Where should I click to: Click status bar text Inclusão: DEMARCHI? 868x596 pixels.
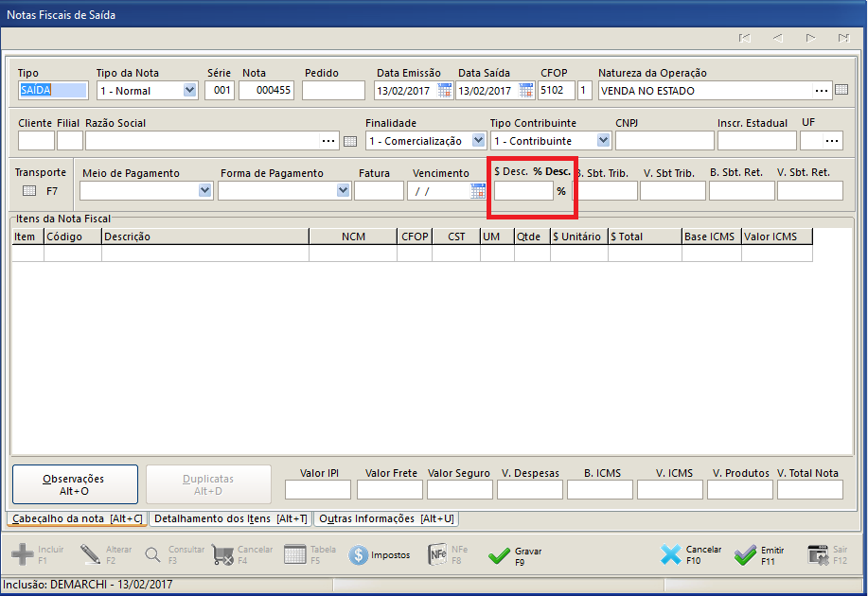click(87, 585)
